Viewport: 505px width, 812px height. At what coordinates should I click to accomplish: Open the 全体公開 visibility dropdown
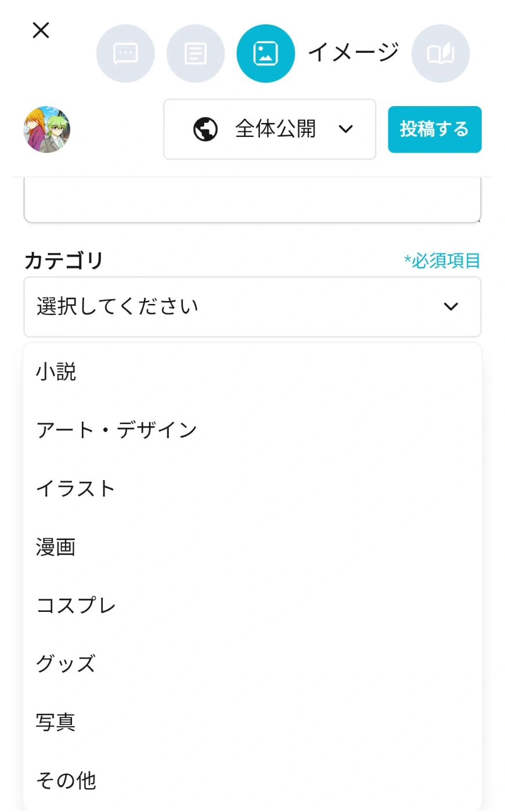[270, 129]
